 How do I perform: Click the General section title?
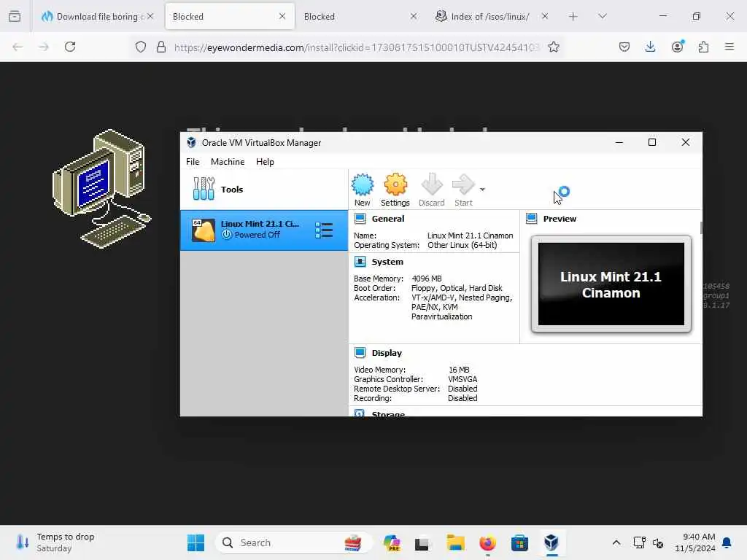coord(388,219)
